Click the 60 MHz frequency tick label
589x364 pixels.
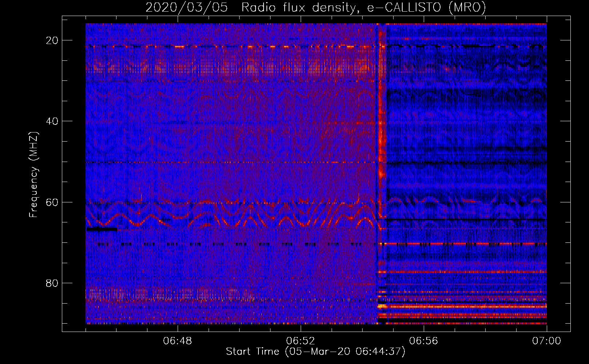(x=52, y=202)
